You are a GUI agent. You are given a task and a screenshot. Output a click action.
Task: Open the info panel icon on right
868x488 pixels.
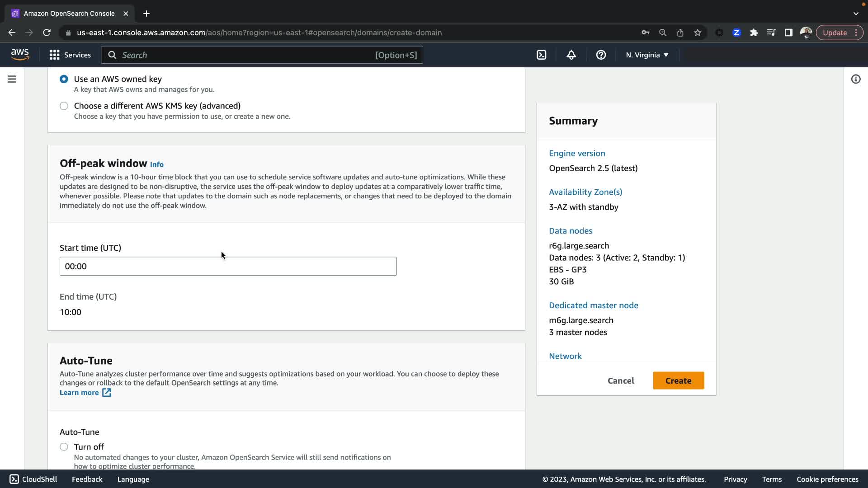tap(855, 79)
